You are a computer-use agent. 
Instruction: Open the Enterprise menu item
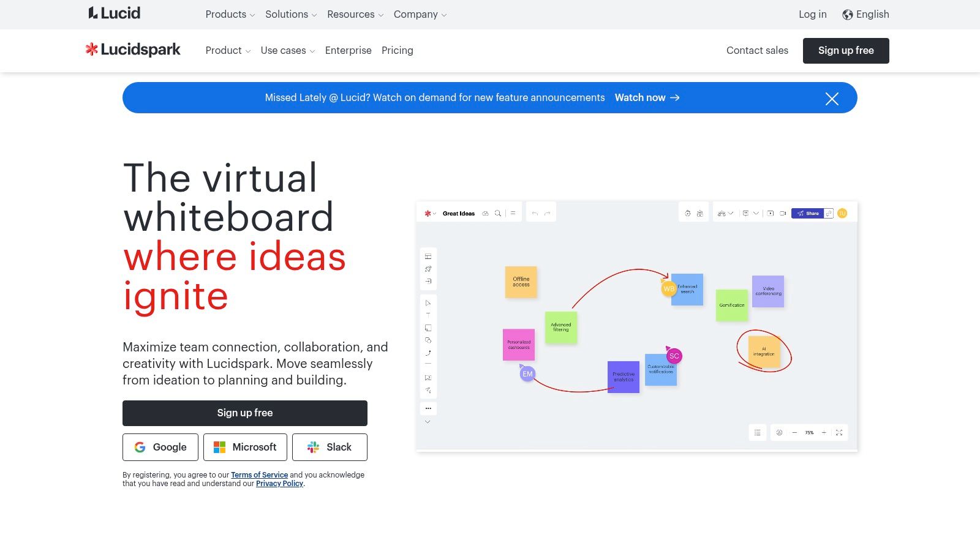pos(348,50)
